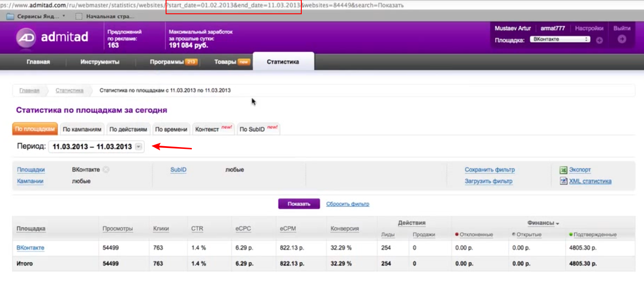The image size is (644, 284).
Task: Switch to the По времени tab
Action: [171, 130]
